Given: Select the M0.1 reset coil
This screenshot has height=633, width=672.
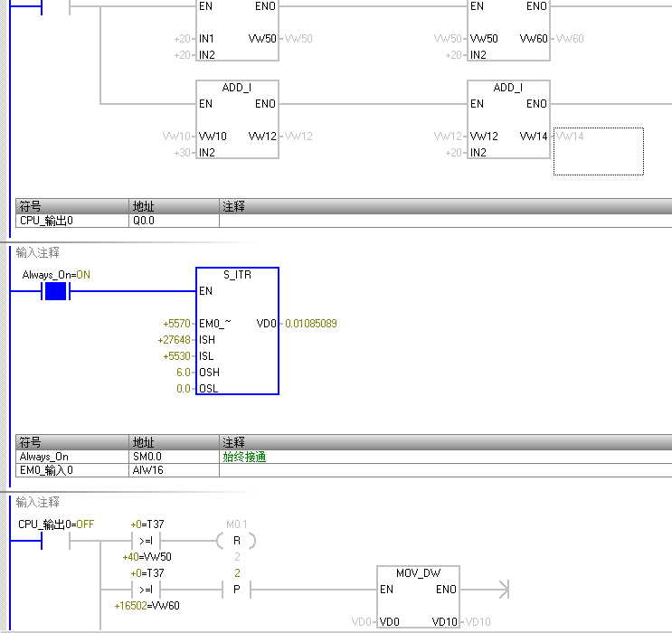Looking at the screenshot, I should pos(237,541).
